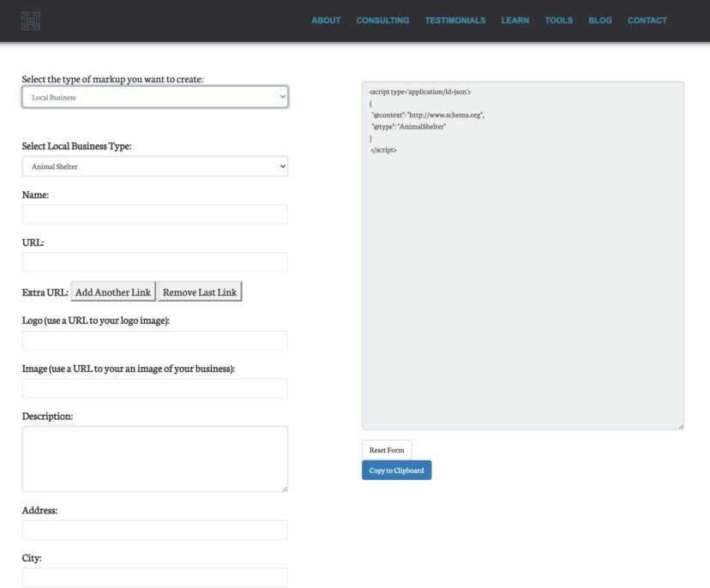
Task: Focus the URL input field
Action: (x=155, y=262)
